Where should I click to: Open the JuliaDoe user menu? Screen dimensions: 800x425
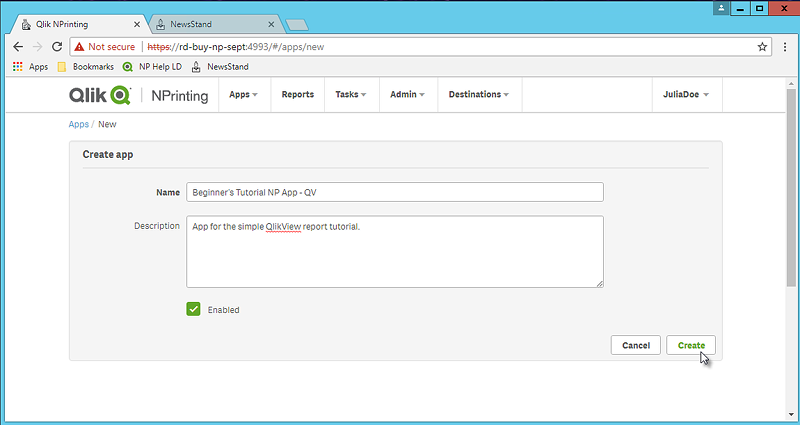click(x=686, y=95)
